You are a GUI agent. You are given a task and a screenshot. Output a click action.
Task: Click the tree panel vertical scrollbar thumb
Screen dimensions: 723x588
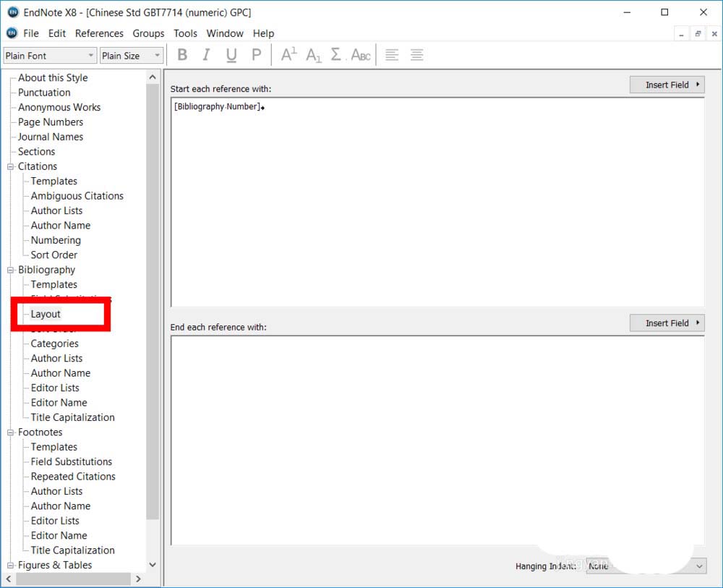(x=153, y=302)
